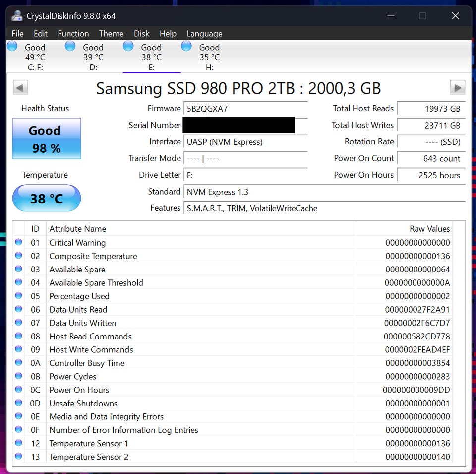This screenshot has height=474, width=476.
Task: Click the Rotation Rate value ---- (SSD)
Action: 431,142
